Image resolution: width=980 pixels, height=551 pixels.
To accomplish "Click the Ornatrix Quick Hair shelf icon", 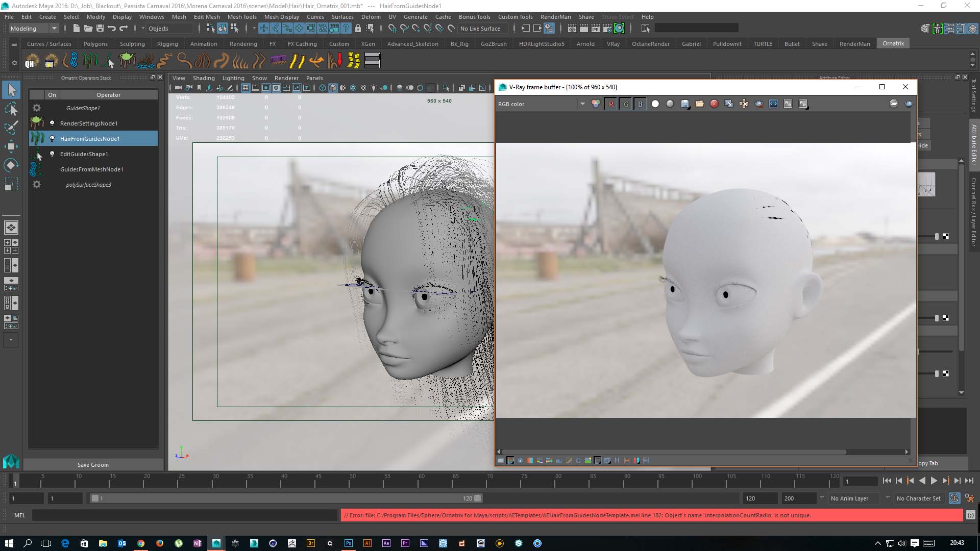I will pyautogui.click(x=31, y=61).
